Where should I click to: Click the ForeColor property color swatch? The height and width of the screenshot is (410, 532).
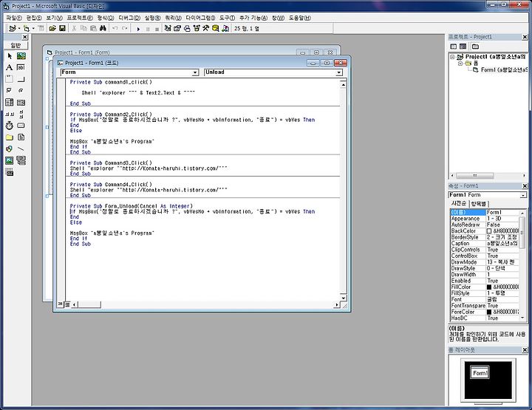click(489, 312)
